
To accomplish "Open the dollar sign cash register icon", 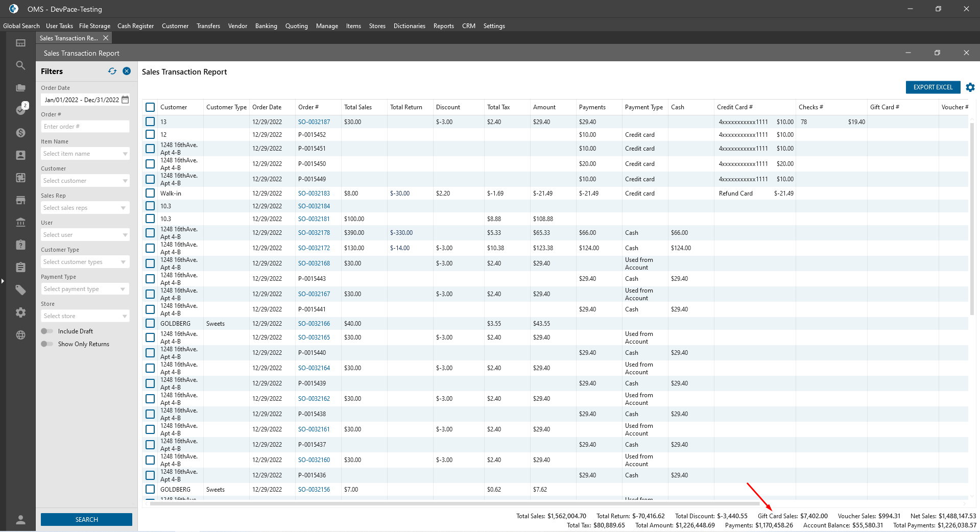I will (20, 133).
